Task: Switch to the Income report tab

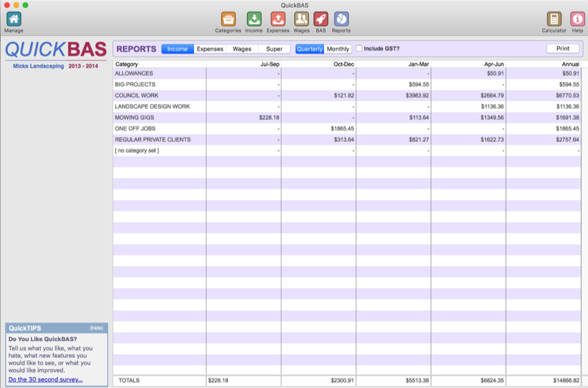Action: [x=177, y=49]
